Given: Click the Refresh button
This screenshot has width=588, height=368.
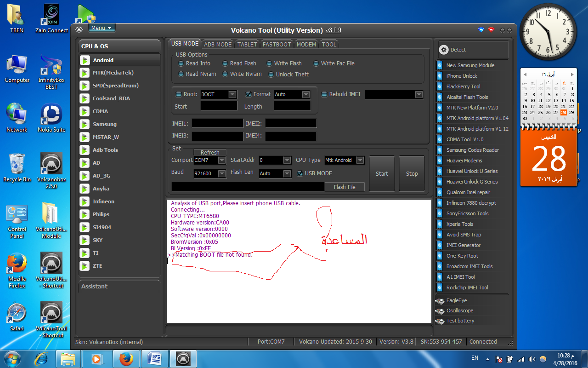Looking at the screenshot, I should point(210,152).
